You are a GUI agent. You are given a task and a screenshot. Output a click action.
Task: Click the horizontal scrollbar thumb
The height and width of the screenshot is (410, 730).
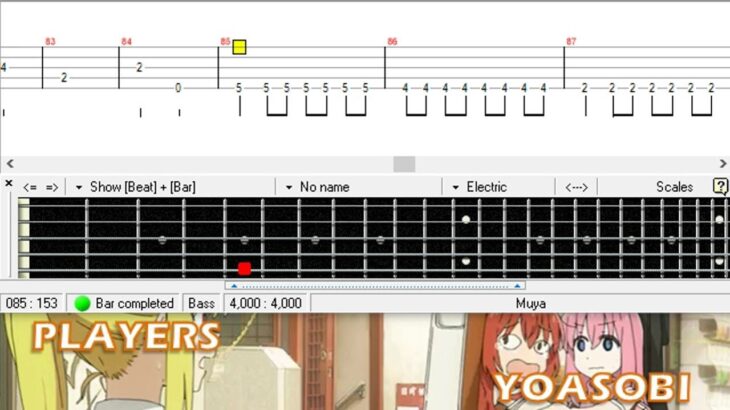pos(404,164)
